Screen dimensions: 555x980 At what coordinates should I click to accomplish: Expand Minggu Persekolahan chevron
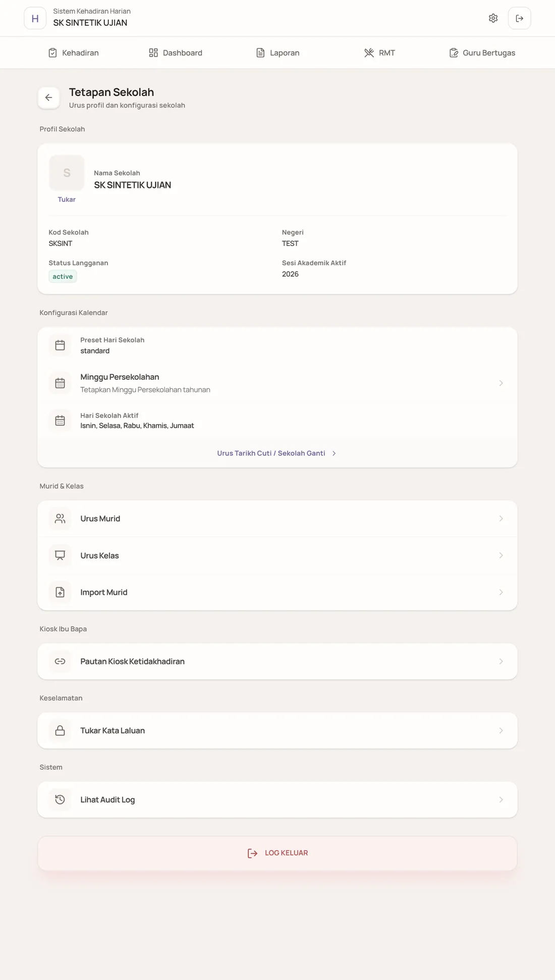[x=501, y=383]
